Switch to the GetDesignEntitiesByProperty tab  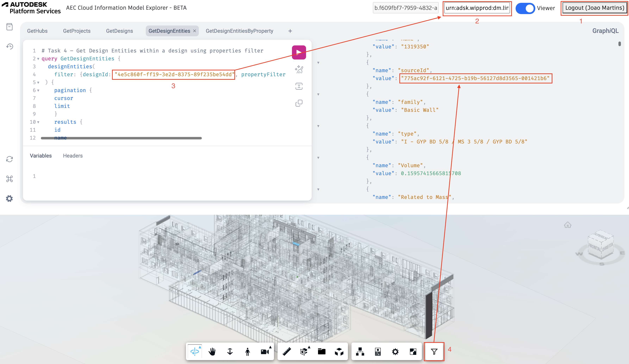pos(239,31)
